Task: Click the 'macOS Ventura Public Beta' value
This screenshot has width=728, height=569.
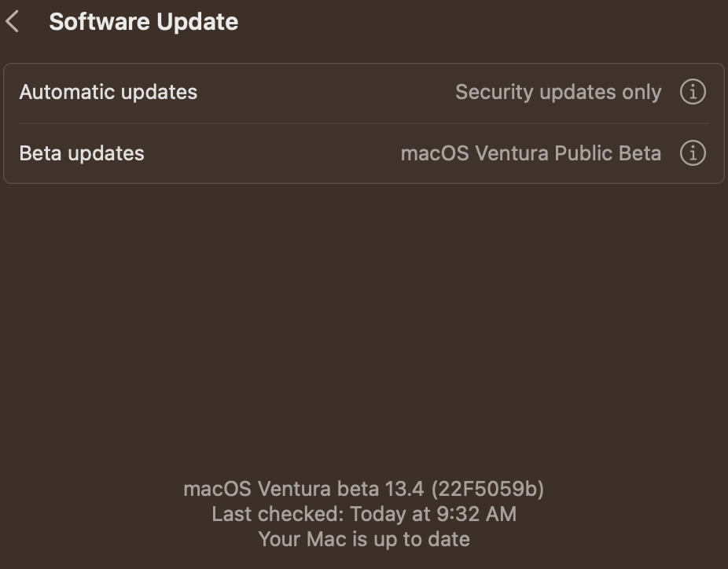Action: pos(531,153)
